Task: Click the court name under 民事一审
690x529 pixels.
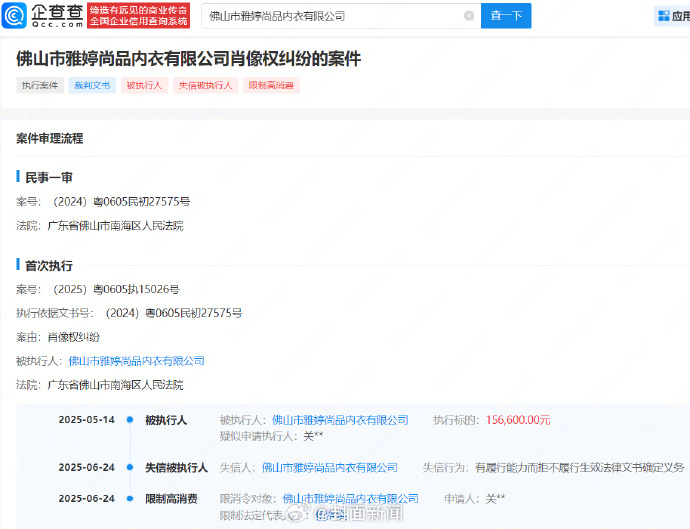Action: [x=115, y=226]
